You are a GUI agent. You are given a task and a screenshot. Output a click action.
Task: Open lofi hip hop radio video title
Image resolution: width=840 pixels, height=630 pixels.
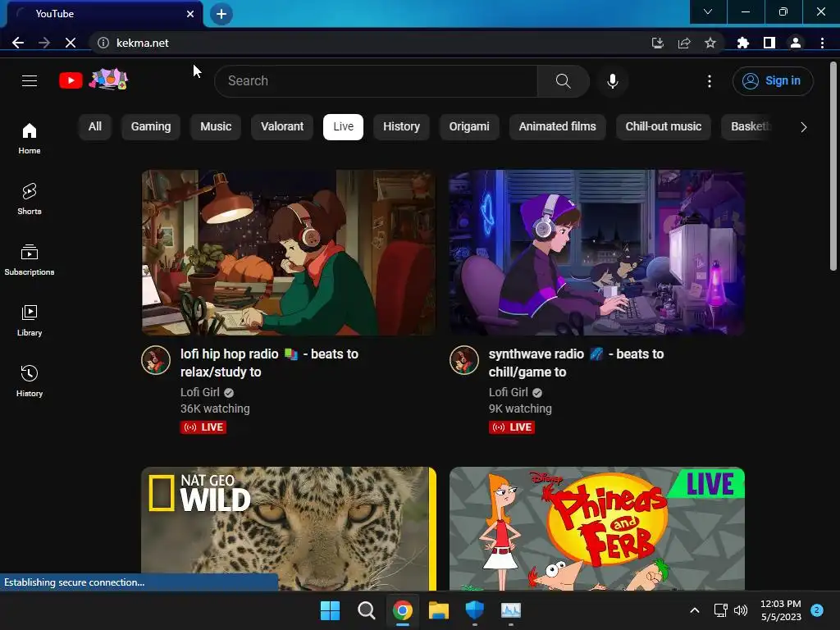pyautogui.click(x=269, y=363)
